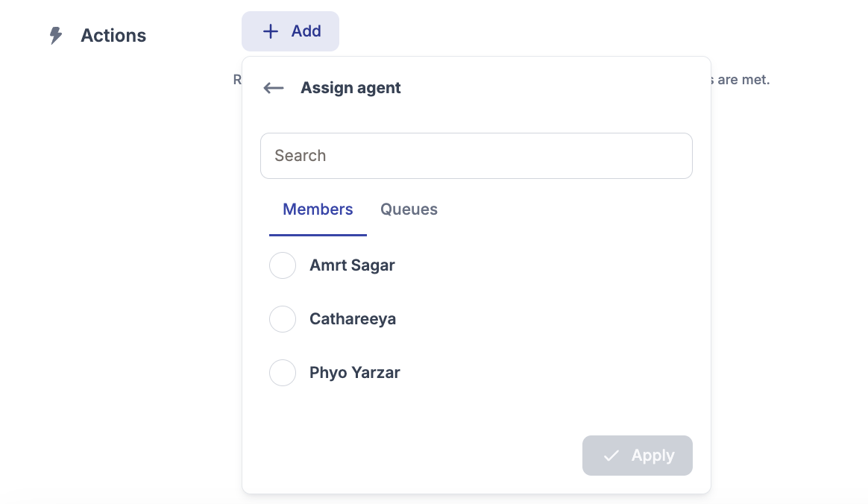Pick the Phyo Yarzar radio button
The width and height of the screenshot is (868, 504).
pos(283,373)
